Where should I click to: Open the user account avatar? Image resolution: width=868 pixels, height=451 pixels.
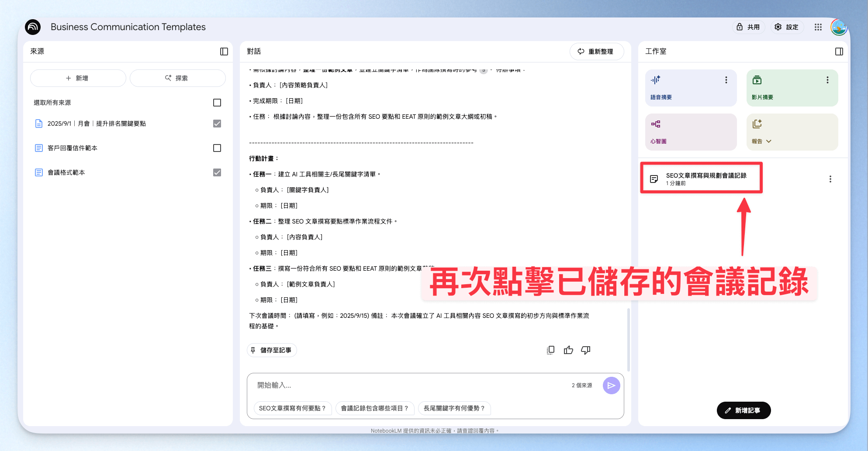pos(839,27)
